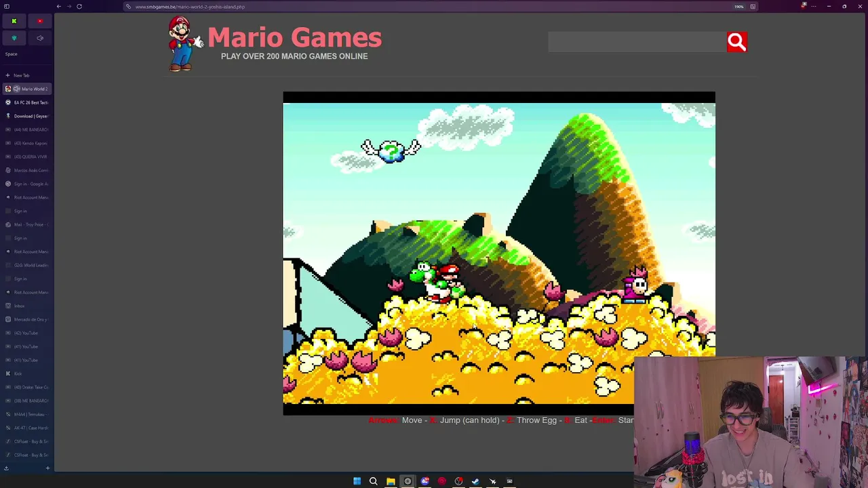Open File Explorer from the taskbar
The width and height of the screenshot is (868, 488).
pyautogui.click(x=391, y=481)
